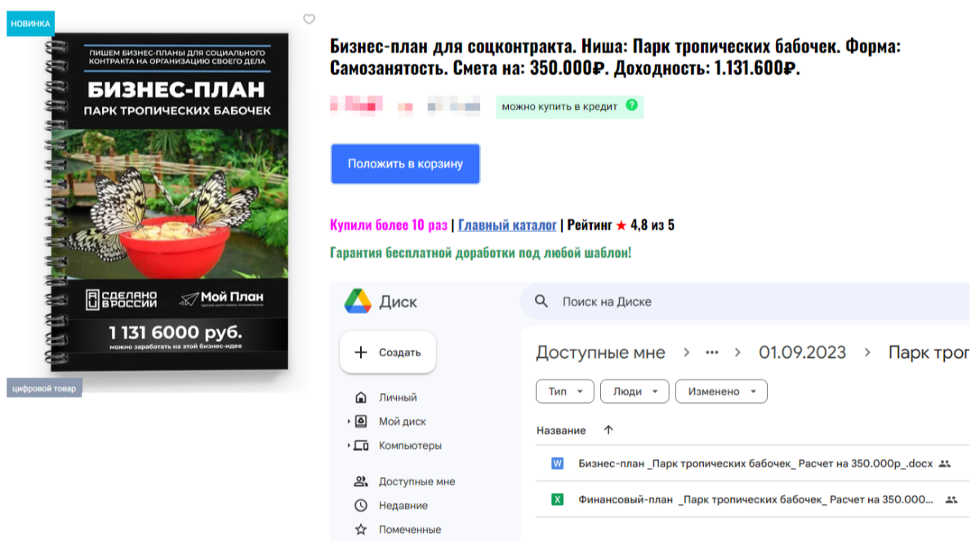Click the star icon beside Помеченные
The height and width of the screenshot is (541, 980).
pyautogui.click(x=361, y=530)
